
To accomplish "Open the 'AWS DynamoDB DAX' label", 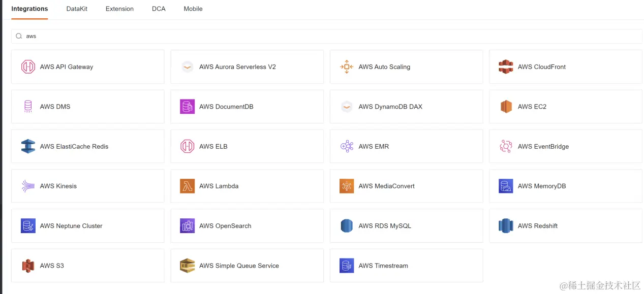I will click(390, 107).
